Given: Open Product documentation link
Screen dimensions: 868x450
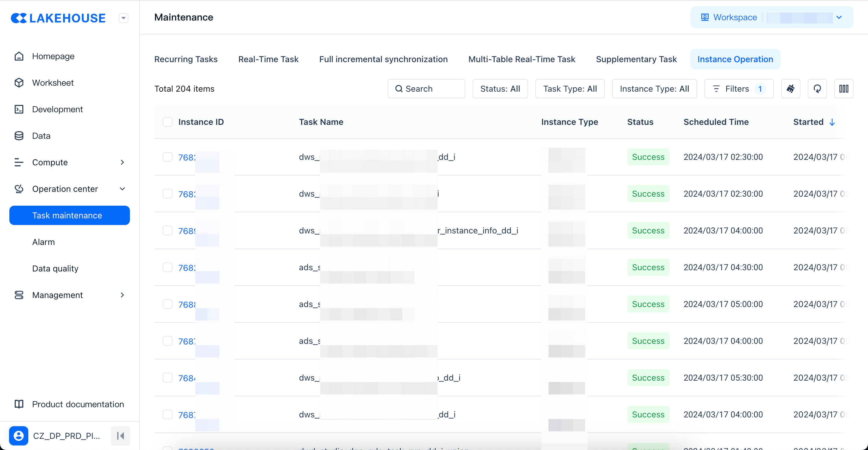Looking at the screenshot, I should tap(78, 404).
